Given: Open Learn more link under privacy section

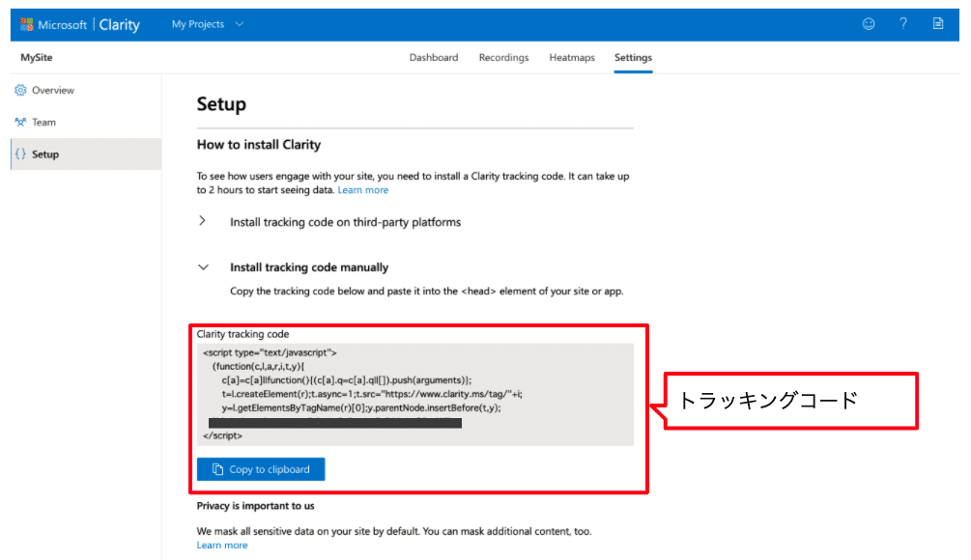Looking at the screenshot, I should coord(221,546).
